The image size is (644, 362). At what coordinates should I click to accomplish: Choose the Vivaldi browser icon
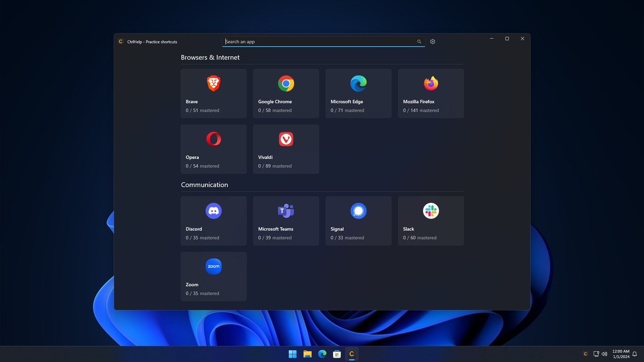click(286, 139)
